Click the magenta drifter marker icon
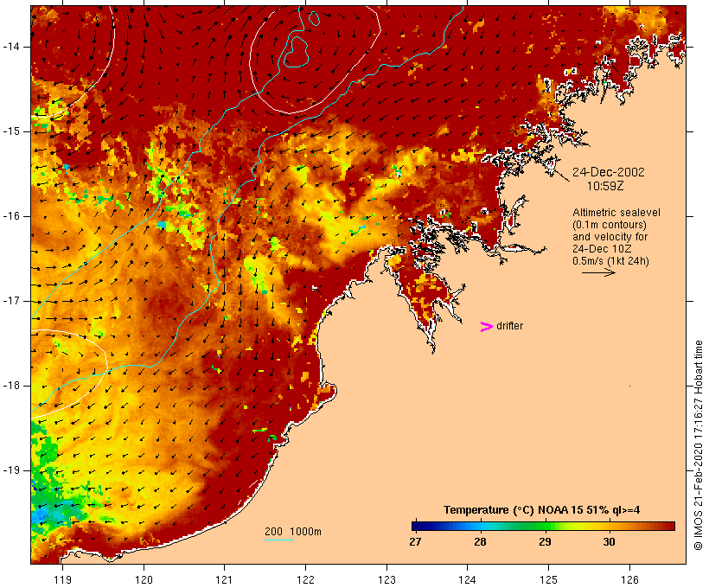This screenshot has width=709, height=588. (487, 327)
